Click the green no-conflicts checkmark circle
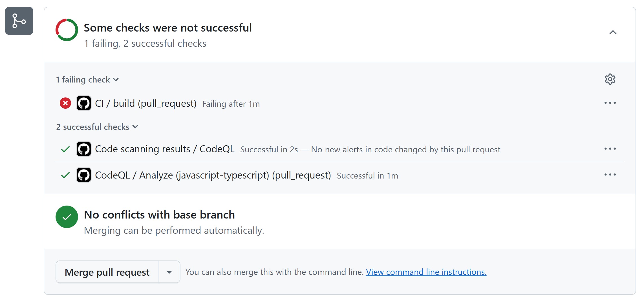 [67, 217]
